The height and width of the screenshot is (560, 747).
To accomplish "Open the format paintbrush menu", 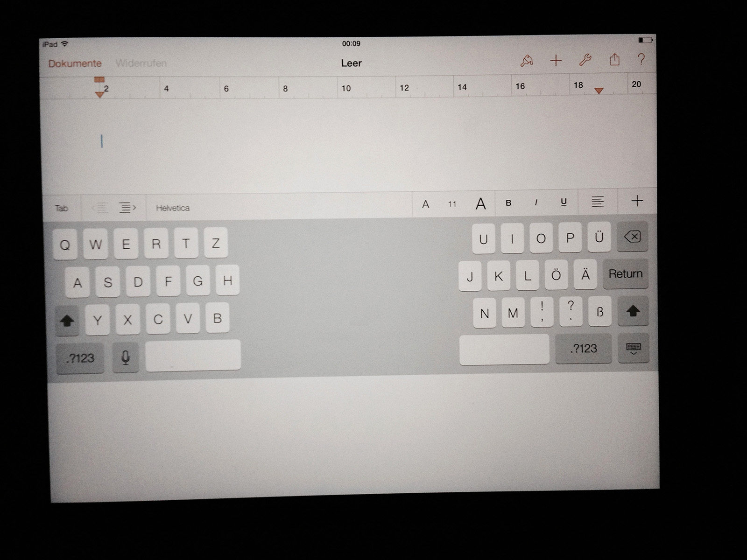I will coord(527,61).
